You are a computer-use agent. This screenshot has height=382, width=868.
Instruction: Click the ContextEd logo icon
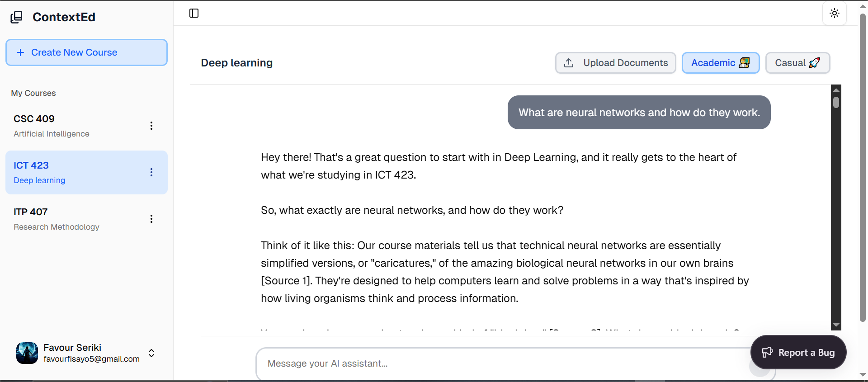(x=16, y=17)
